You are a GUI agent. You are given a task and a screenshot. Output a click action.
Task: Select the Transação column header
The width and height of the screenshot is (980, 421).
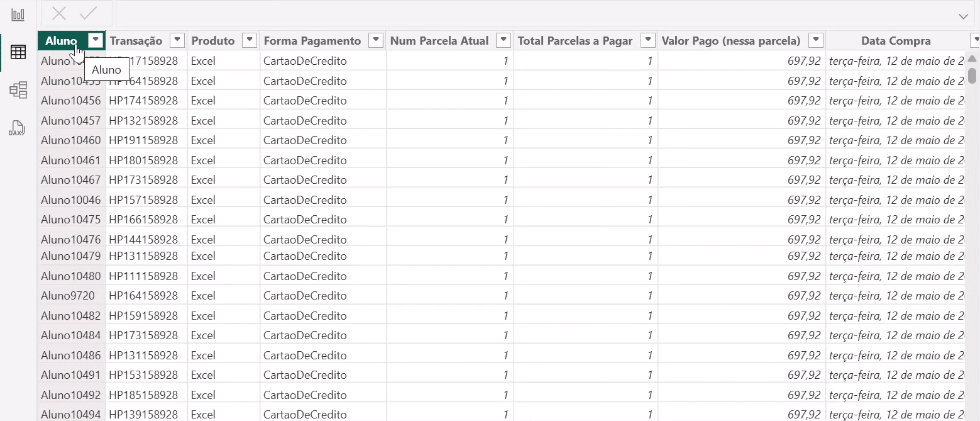pos(136,41)
